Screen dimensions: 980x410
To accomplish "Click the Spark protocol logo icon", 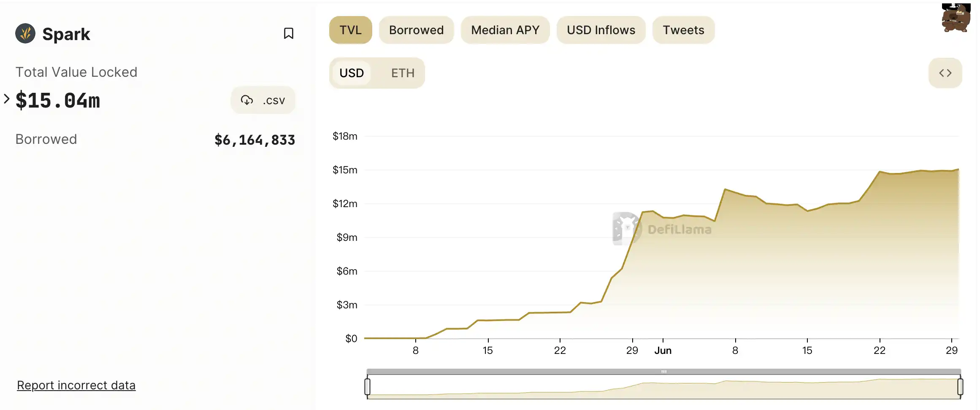I will 25,34.
